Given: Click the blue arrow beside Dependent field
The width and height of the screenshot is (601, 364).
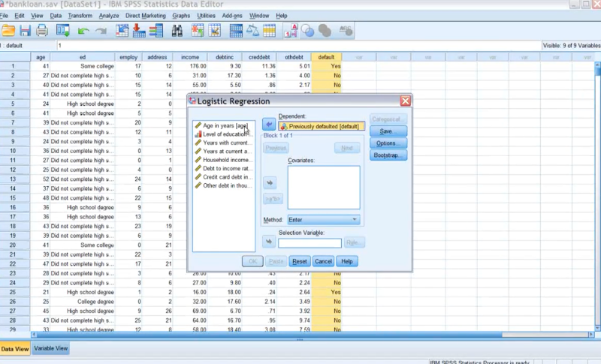Looking at the screenshot, I should pyautogui.click(x=269, y=124).
